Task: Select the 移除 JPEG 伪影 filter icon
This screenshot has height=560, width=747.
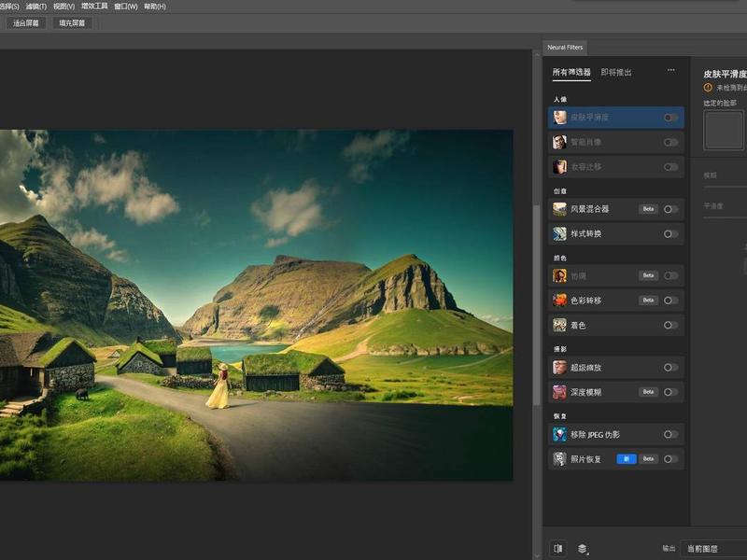Action: point(559,434)
